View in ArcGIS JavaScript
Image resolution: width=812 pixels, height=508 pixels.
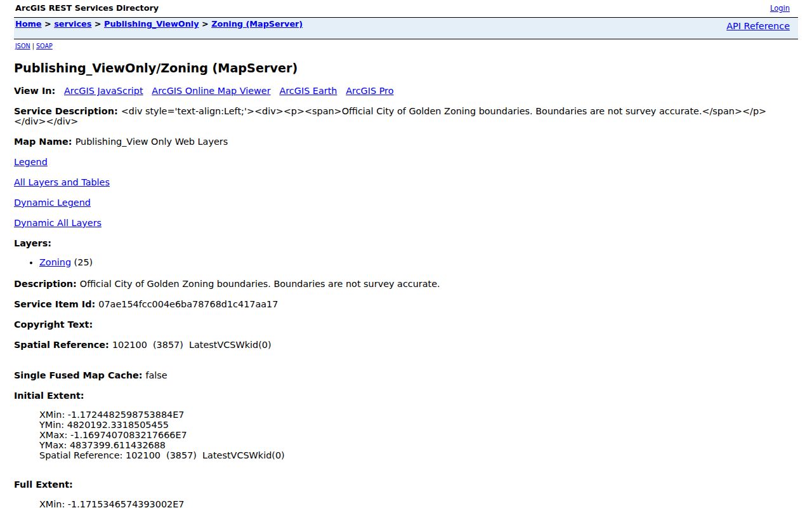(x=103, y=91)
